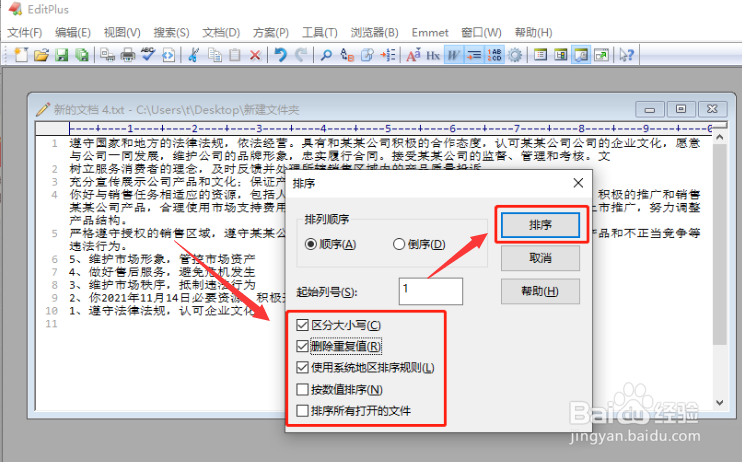Click the Open file folder icon
Viewport: 742px width, 462px height.
coord(41,55)
